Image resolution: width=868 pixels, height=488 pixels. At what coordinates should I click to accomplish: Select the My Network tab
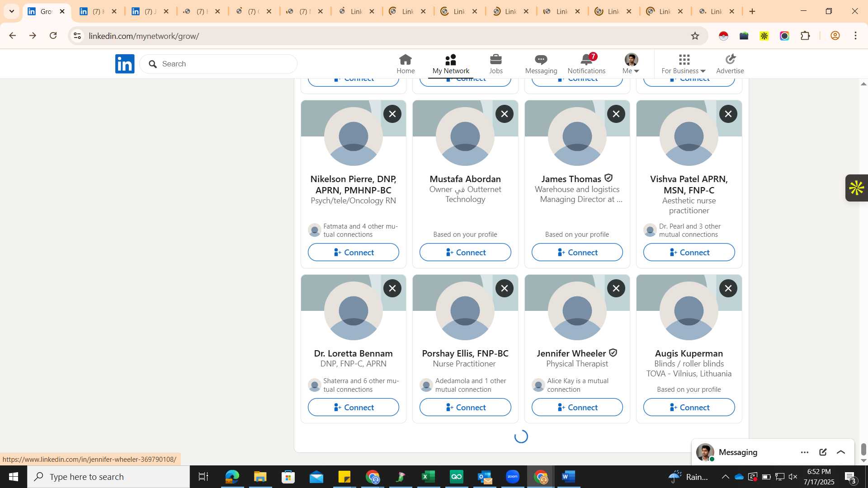point(451,64)
